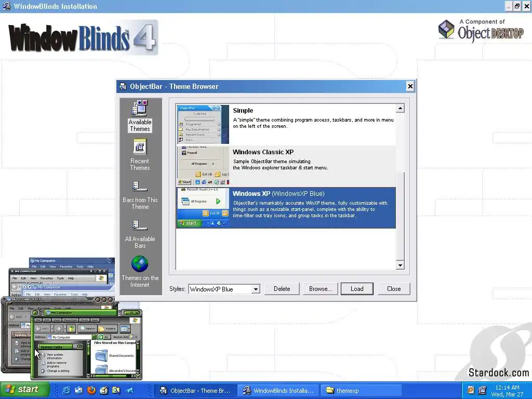Screen dimensions: 532x399
Task: Click the Object Desktop logo
Action: point(481,30)
